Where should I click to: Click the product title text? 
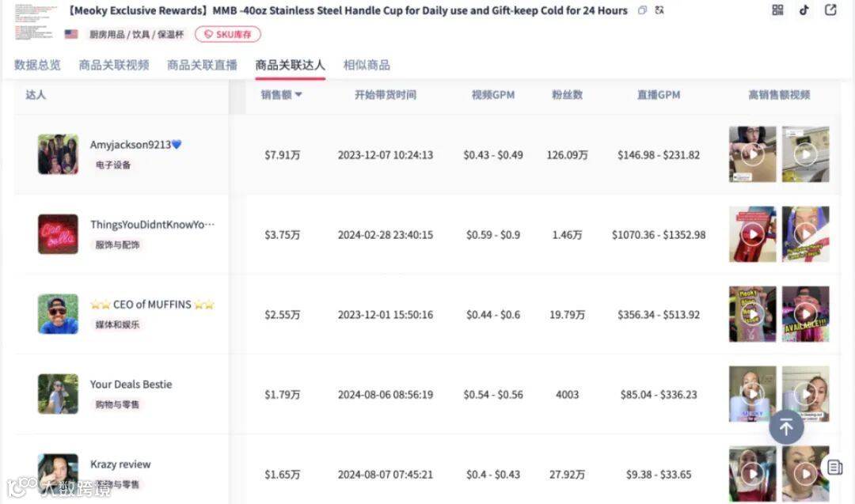(x=348, y=10)
